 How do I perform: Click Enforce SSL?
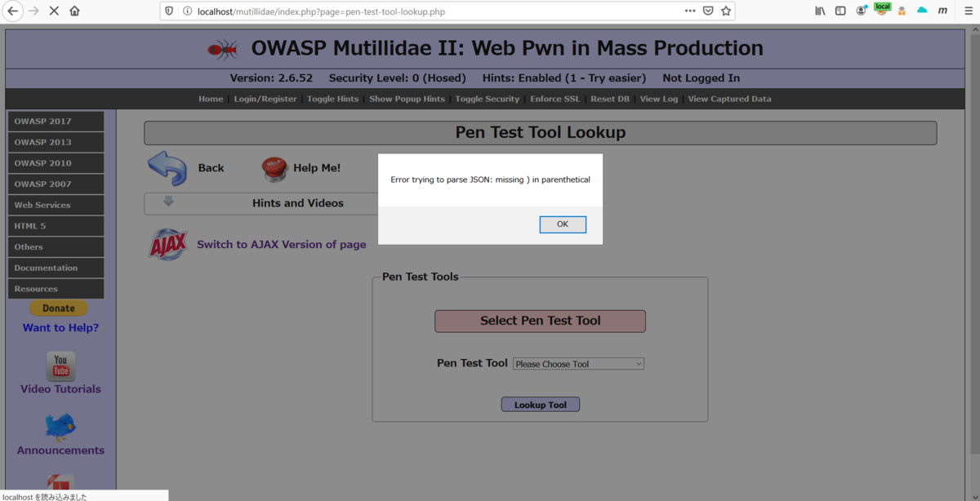coord(555,99)
